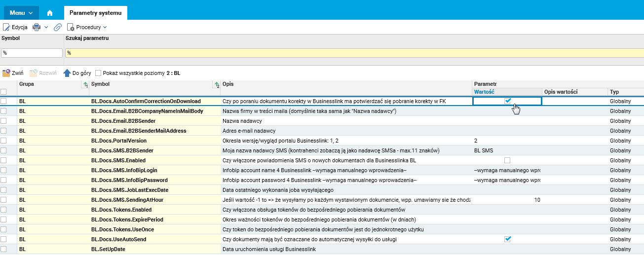Click the sort icon in the Grupa column
This screenshot has width=644, height=255.
85,86
